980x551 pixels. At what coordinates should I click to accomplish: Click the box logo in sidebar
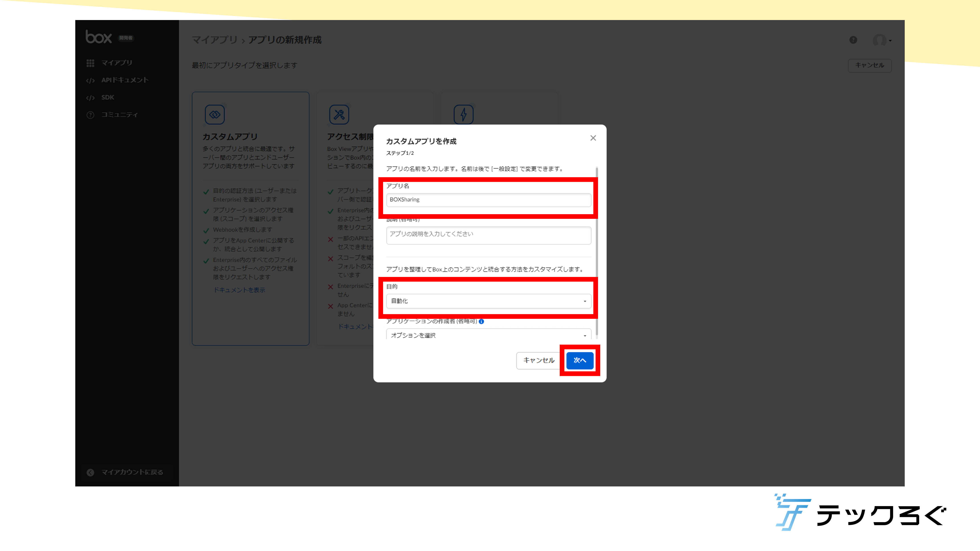pos(98,37)
